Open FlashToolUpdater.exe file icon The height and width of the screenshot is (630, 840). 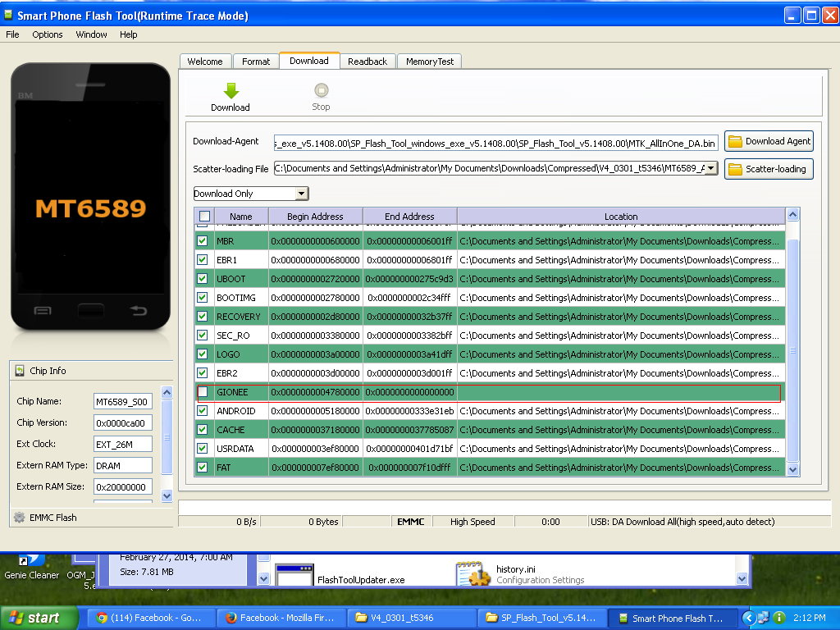294,575
